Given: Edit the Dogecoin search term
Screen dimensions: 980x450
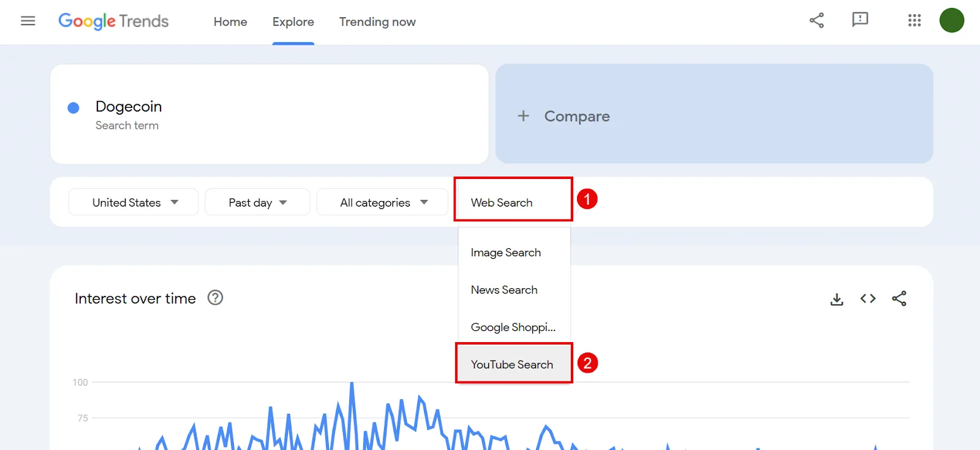Looking at the screenshot, I should [x=129, y=107].
